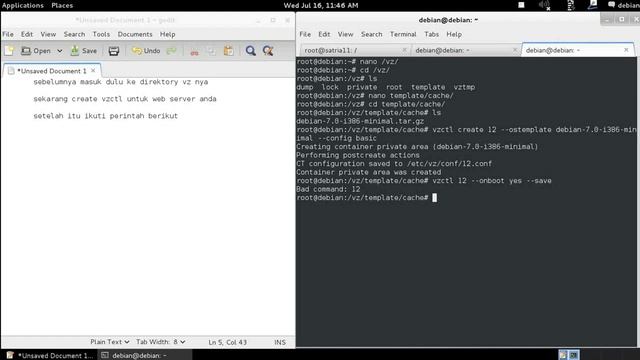Open Tab Width dropdown in status bar
Viewport: 640px width, 360px height.
[161, 342]
